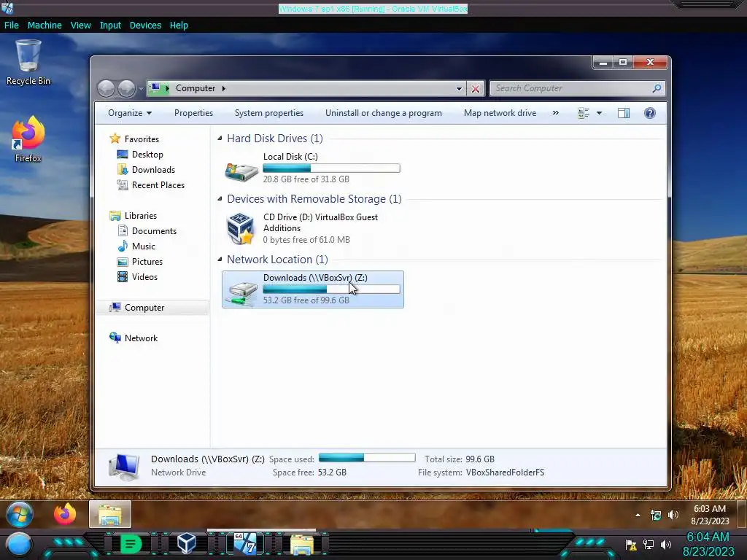The height and width of the screenshot is (560, 747).
Task: Open the Recycle Bin desktop icon
Action: coord(28,63)
